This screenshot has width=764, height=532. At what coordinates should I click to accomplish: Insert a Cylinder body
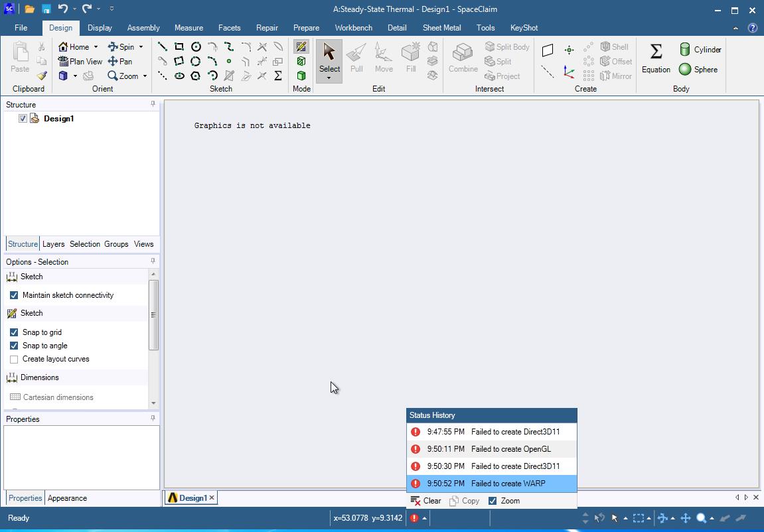(x=700, y=49)
